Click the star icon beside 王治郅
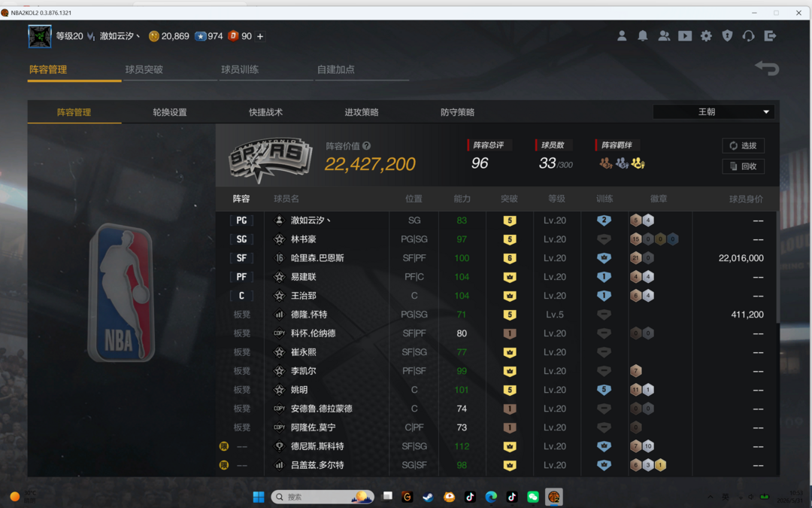Viewport: 812px width, 508px height. [279, 296]
